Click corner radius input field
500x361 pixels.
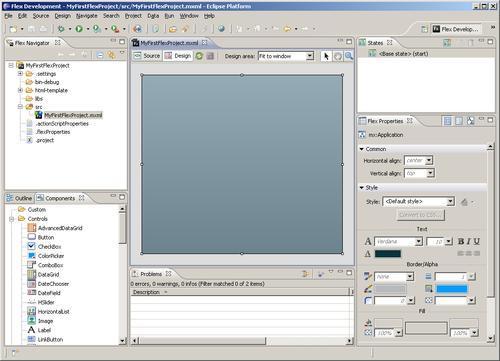pos(390,301)
